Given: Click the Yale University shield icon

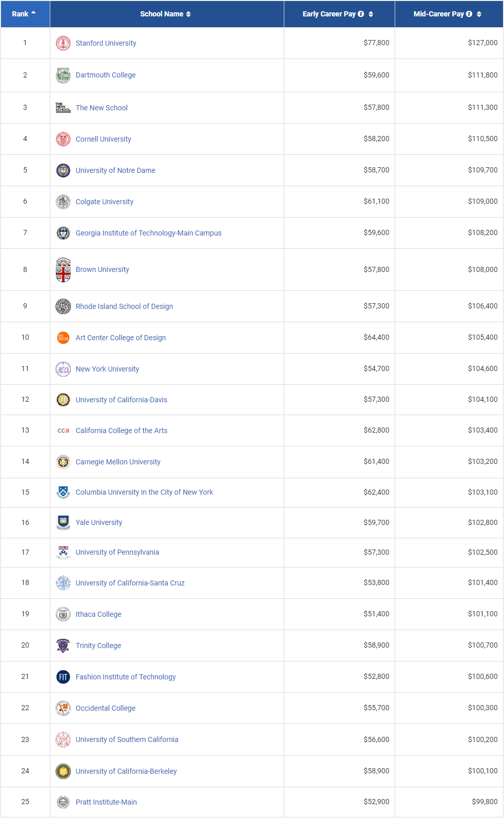Looking at the screenshot, I should coord(63,522).
